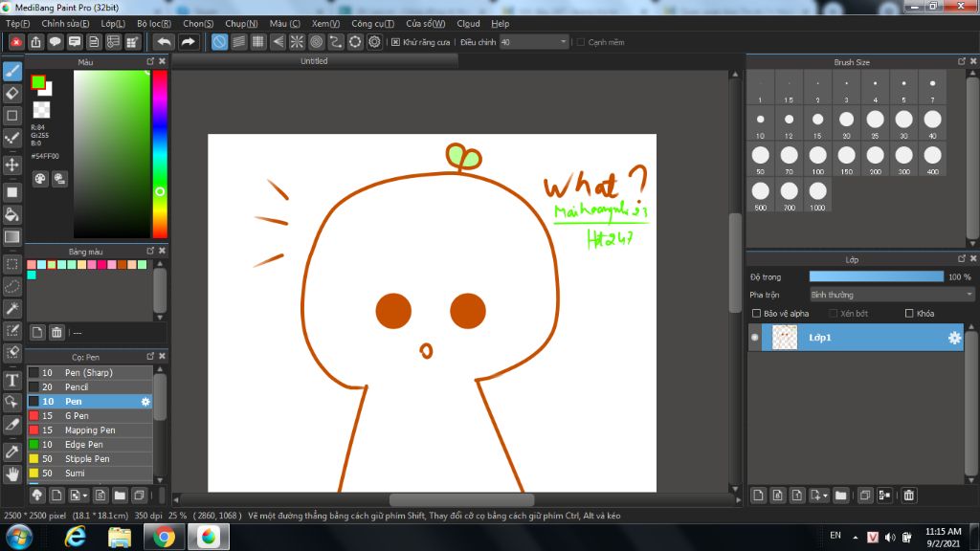Choose brush size 10 in Brush Size panel
Image resolution: width=980 pixels, height=551 pixels.
(x=760, y=122)
